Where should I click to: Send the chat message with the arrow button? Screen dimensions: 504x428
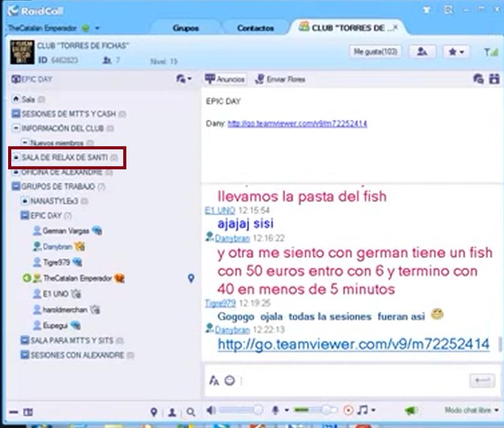pos(482,380)
